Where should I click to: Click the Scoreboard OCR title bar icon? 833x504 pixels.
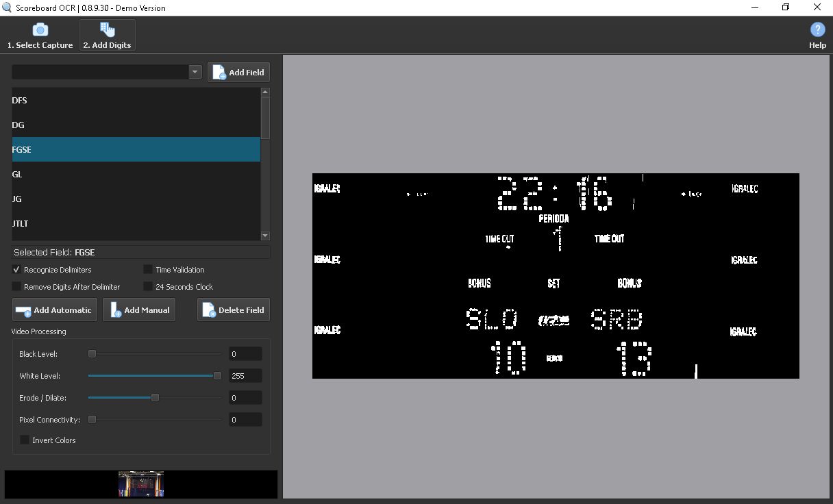pos(8,8)
